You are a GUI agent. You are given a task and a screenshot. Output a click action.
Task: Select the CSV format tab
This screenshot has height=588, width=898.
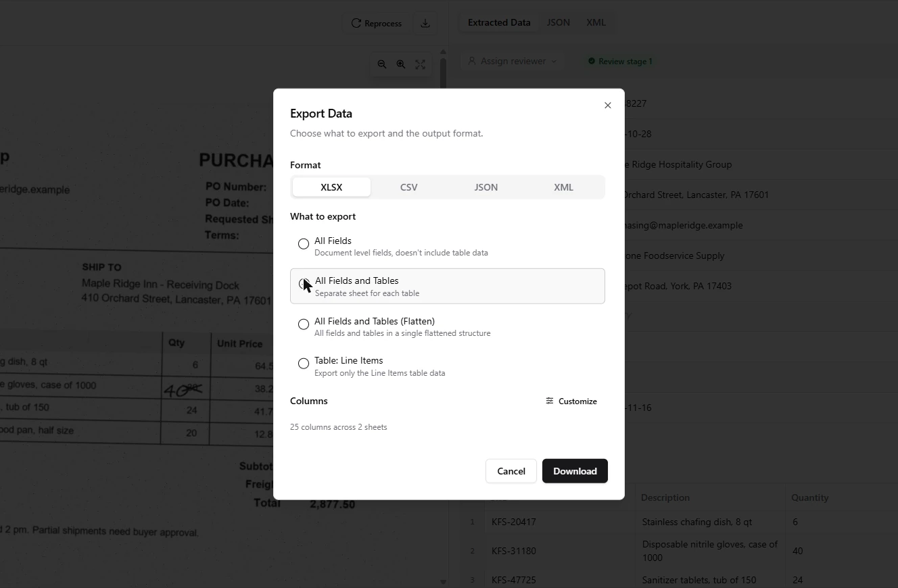(x=408, y=187)
